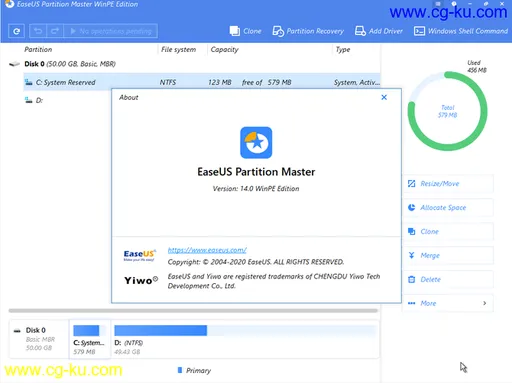
Task: Click the help question icon in title bar
Action: pyautogui.click(x=454, y=4)
